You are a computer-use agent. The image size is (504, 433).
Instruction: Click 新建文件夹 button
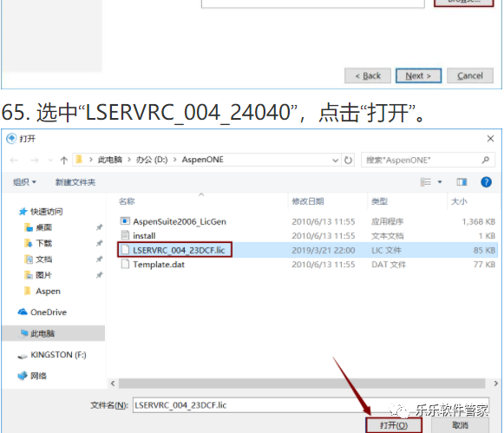coord(75,182)
